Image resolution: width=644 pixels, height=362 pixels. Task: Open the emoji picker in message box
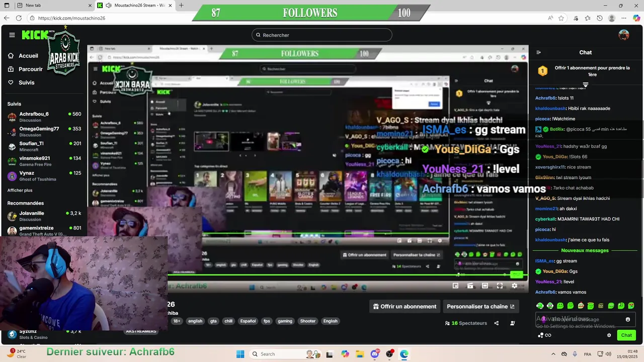click(x=628, y=319)
